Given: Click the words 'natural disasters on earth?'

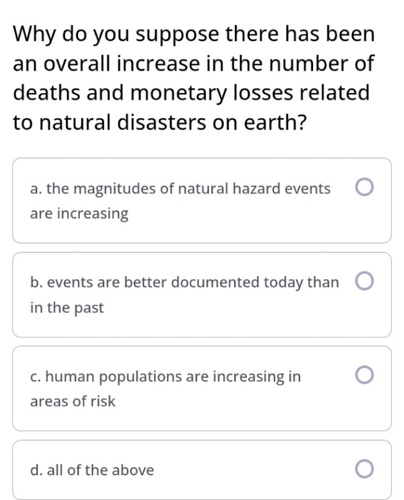Looking at the screenshot, I should (x=173, y=122).
